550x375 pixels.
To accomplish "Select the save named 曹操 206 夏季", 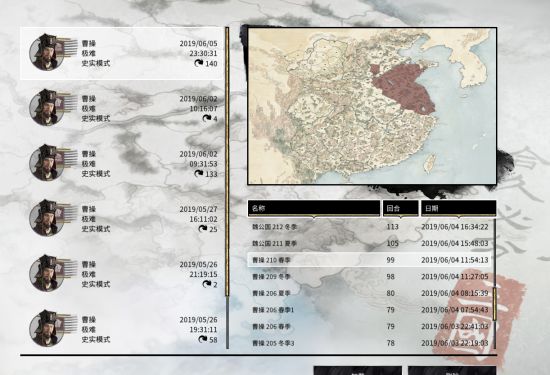I will point(370,293).
